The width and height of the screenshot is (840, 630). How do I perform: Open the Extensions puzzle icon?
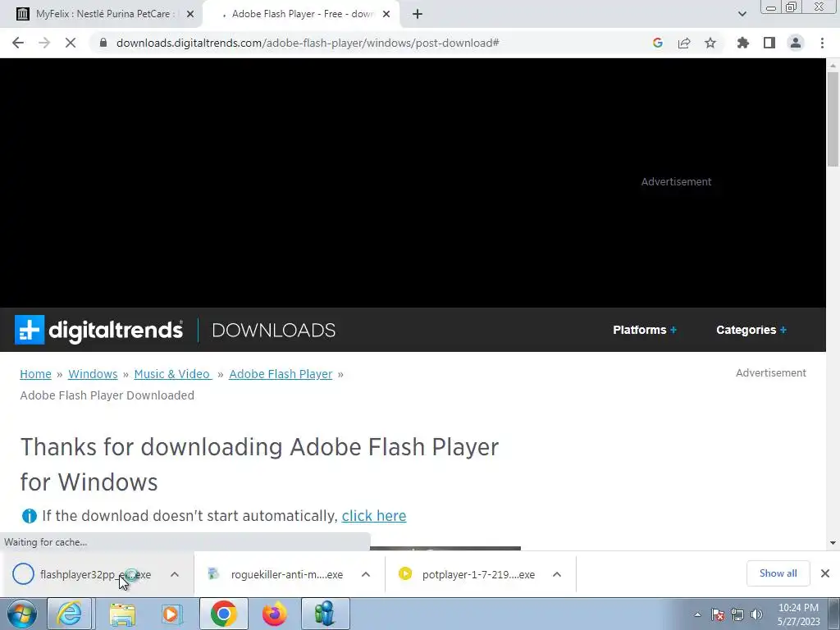[x=743, y=43]
